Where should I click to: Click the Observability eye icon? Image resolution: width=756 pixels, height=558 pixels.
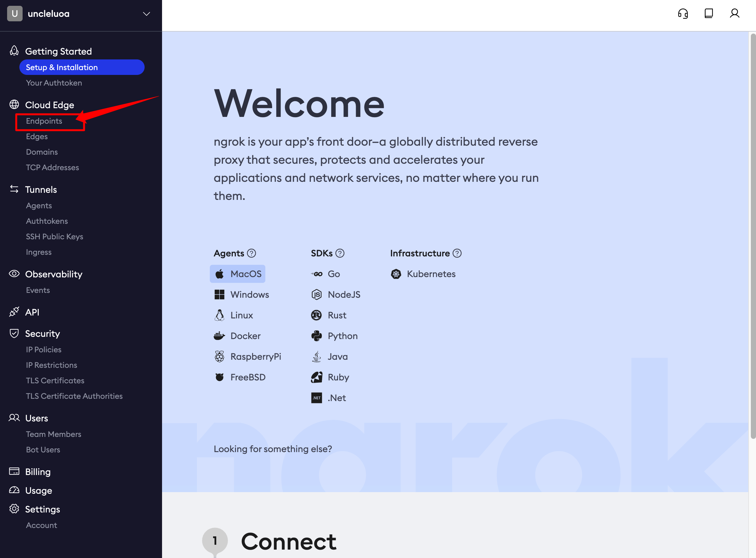point(14,274)
